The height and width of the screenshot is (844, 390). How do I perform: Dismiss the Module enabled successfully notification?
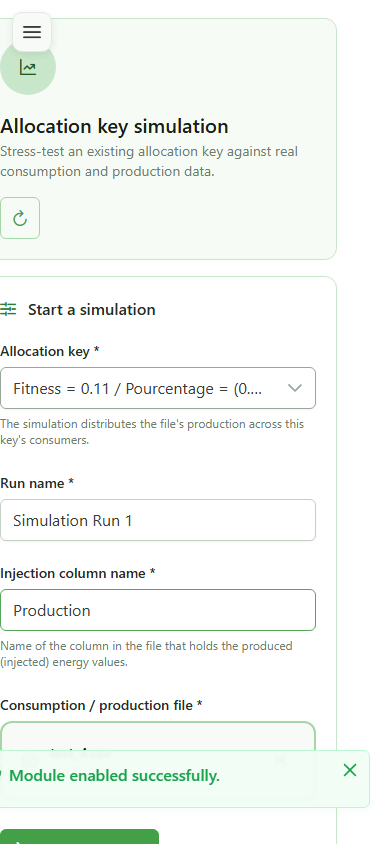coord(350,770)
